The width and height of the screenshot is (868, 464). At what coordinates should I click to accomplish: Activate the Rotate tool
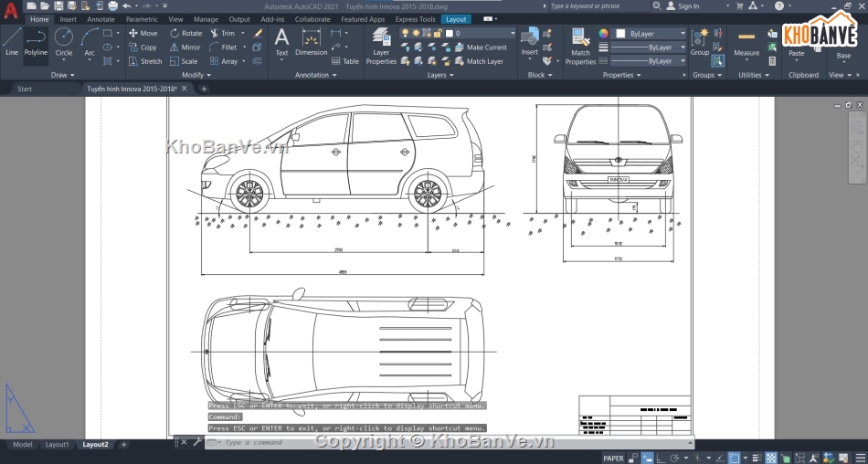click(186, 33)
